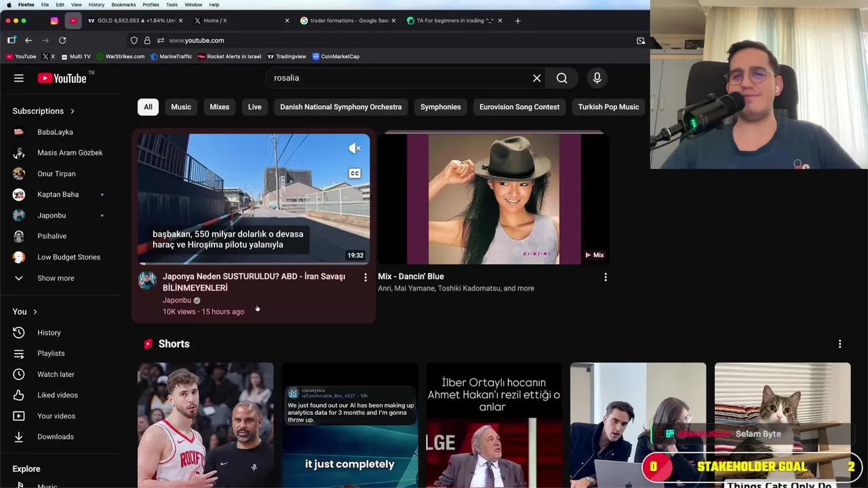Expand the You section chevron
The height and width of the screenshot is (488, 868).
tap(35, 312)
